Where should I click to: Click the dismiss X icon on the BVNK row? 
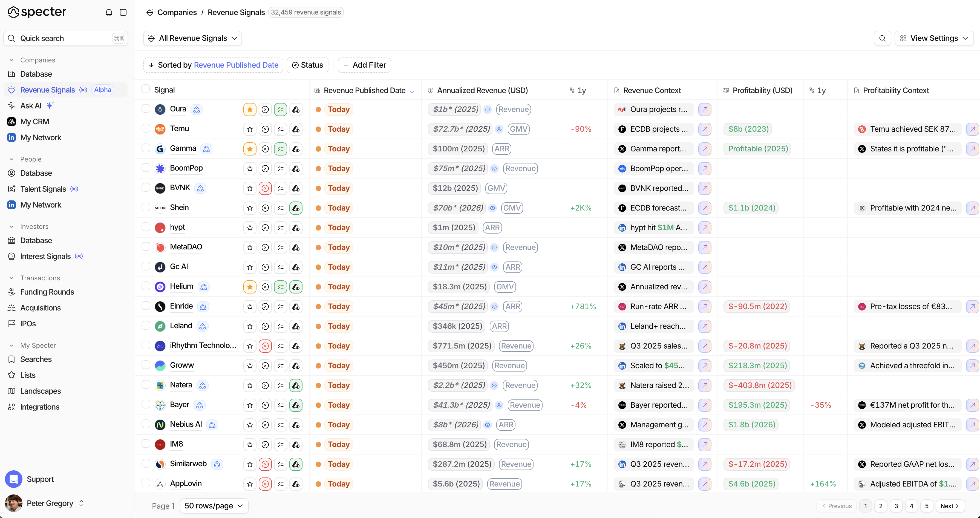click(x=265, y=188)
